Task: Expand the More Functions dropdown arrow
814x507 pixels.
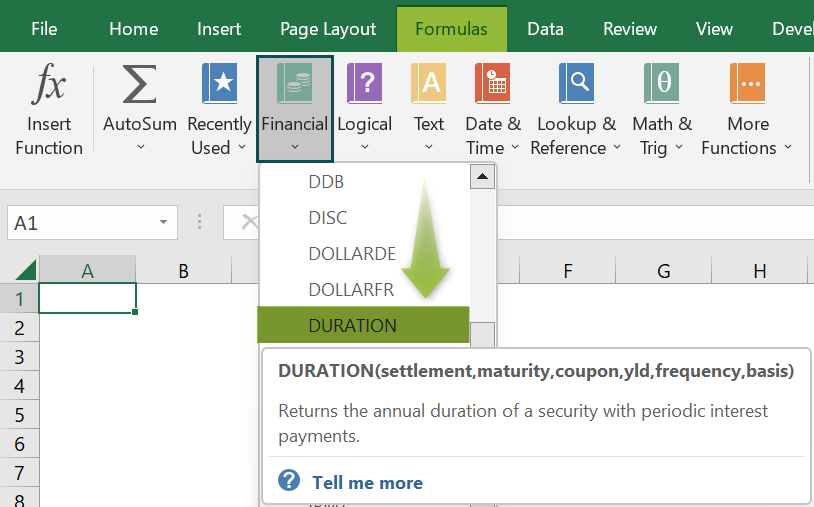Action: [x=788, y=147]
